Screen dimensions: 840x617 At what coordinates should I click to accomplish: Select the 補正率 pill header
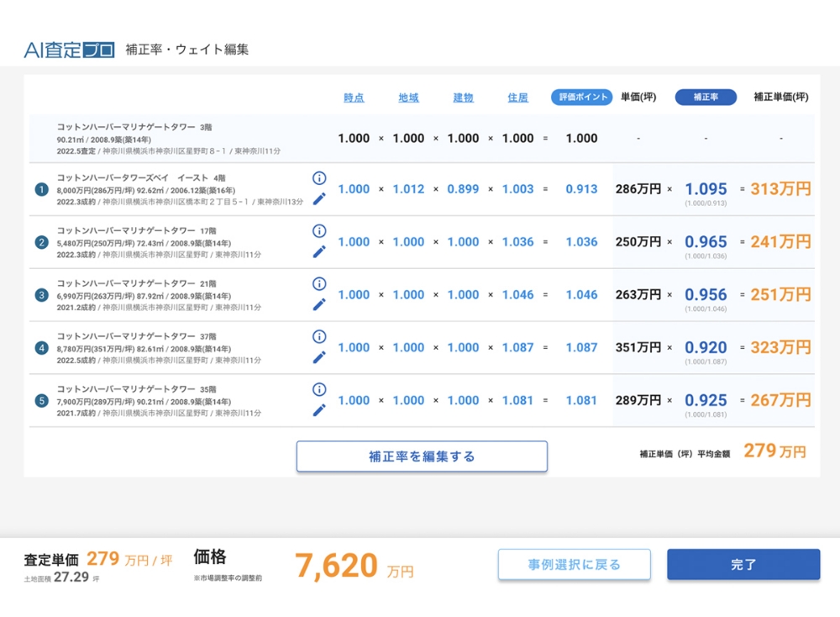click(x=706, y=98)
